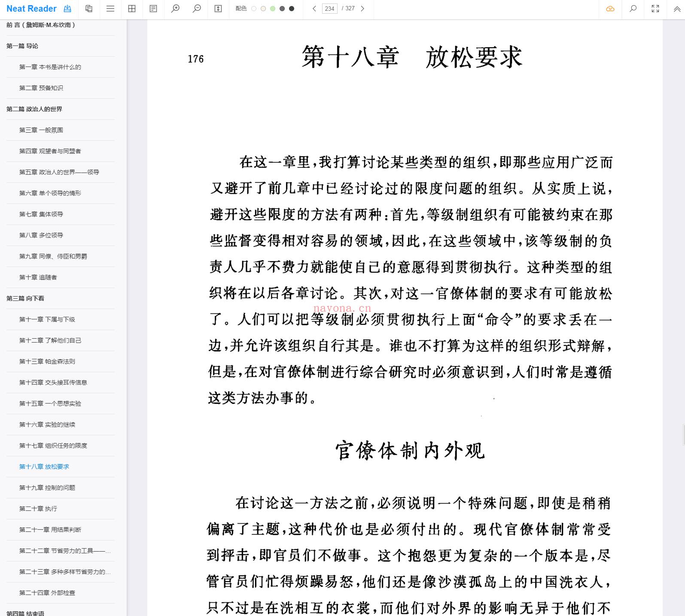Open the notes panel icon

(x=153, y=9)
